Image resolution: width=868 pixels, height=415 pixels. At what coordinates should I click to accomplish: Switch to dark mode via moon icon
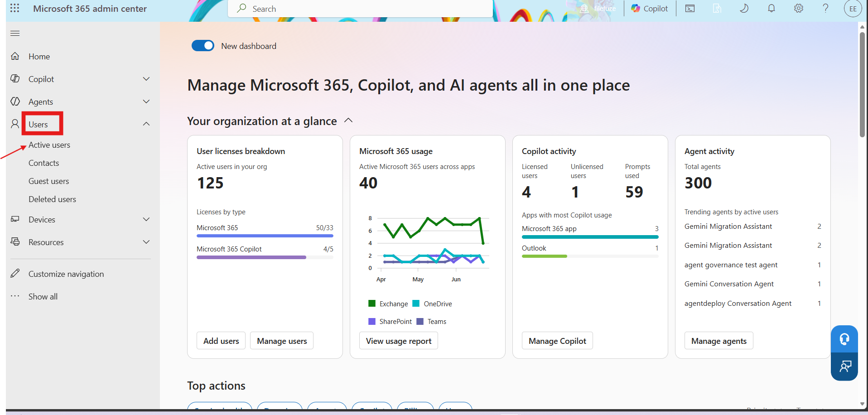tap(744, 9)
